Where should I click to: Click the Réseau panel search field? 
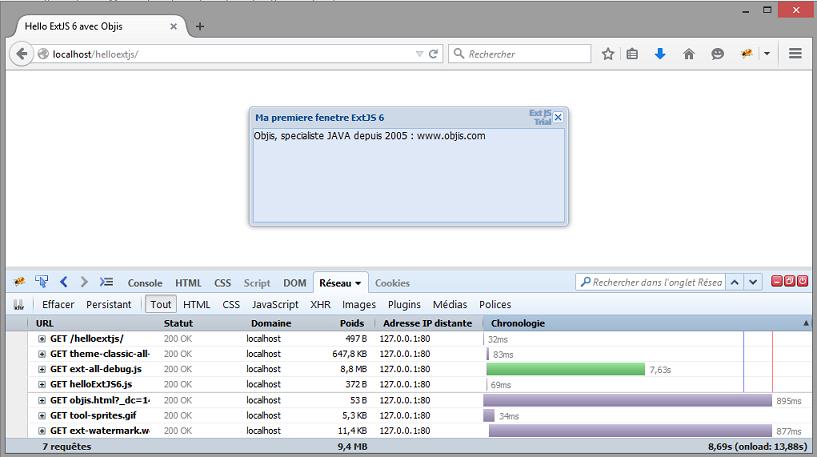pos(651,282)
